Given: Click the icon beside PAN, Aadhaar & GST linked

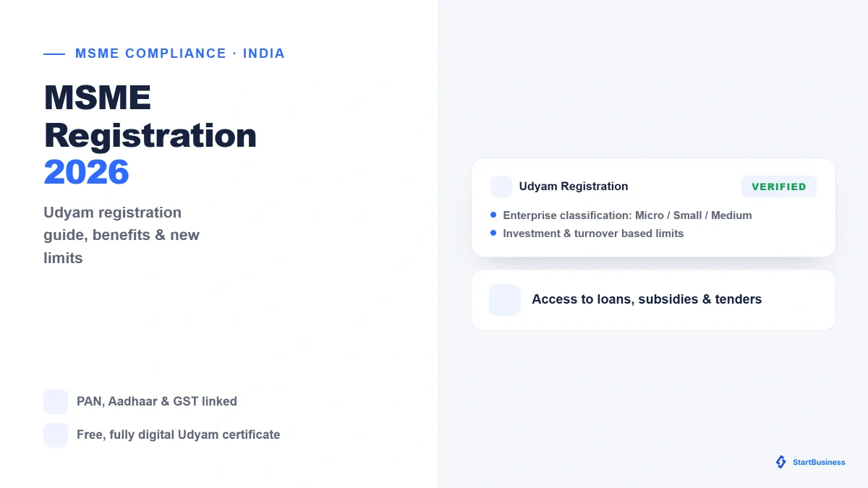Looking at the screenshot, I should (56, 402).
